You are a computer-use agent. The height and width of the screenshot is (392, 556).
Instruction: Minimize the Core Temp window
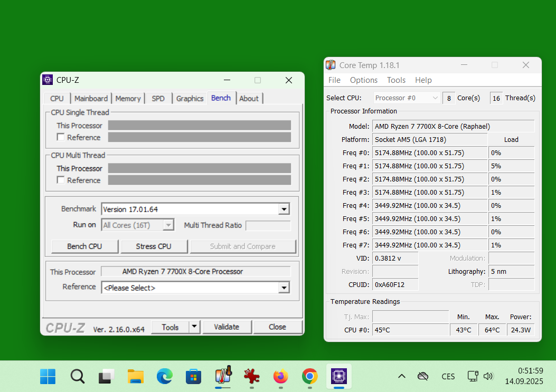click(x=464, y=65)
